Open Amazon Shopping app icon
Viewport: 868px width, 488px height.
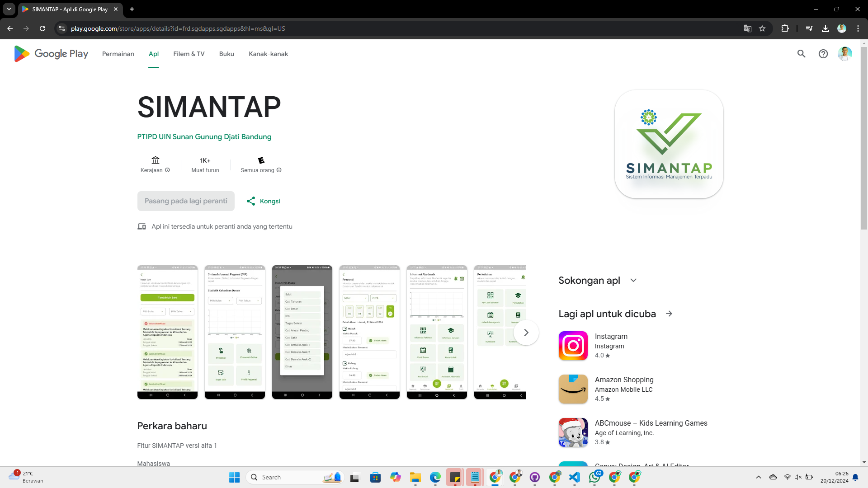pos(573,389)
